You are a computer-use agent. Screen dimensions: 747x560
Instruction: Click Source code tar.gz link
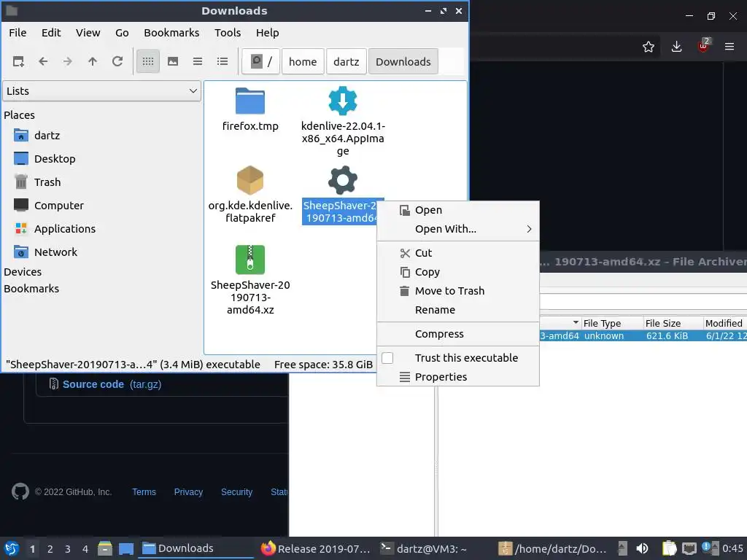[x=112, y=384]
